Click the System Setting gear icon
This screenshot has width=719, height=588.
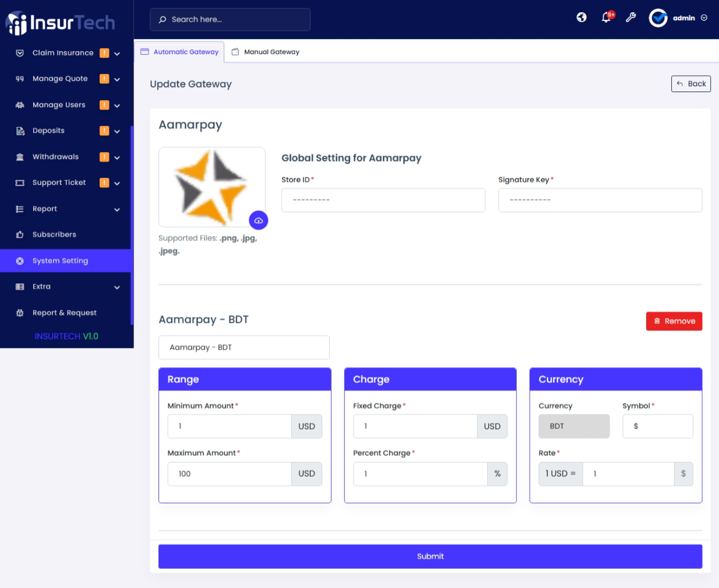click(20, 261)
